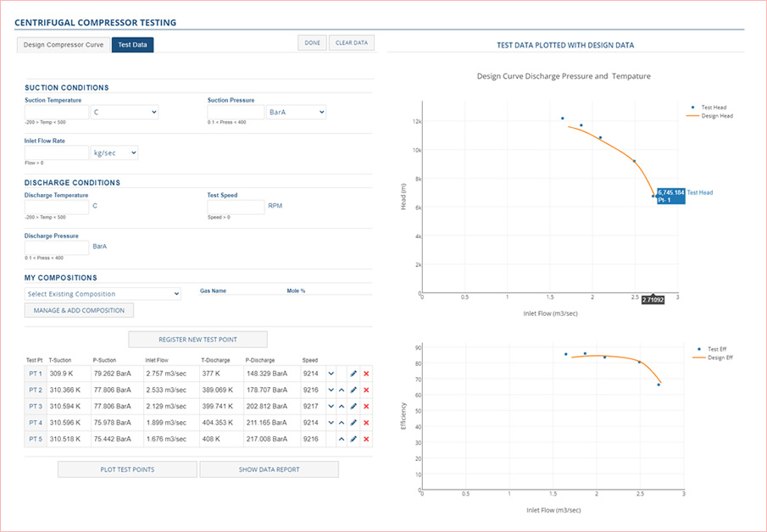Select the PT 5 cell
The width and height of the screenshot is (767, 532).
(36, 439)
